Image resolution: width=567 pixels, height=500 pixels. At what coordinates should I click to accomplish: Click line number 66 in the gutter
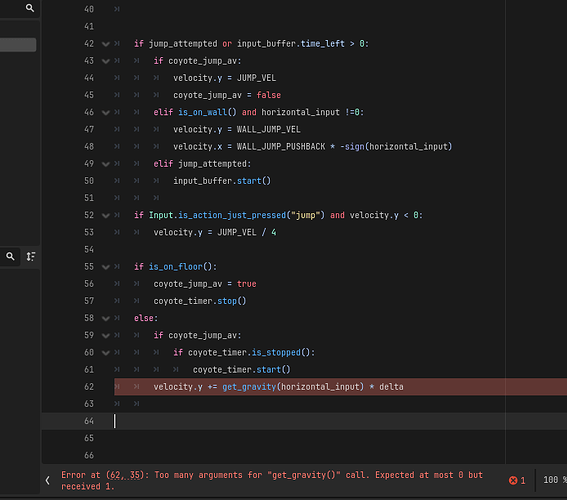pyautogui.click(x=89, y=456)
